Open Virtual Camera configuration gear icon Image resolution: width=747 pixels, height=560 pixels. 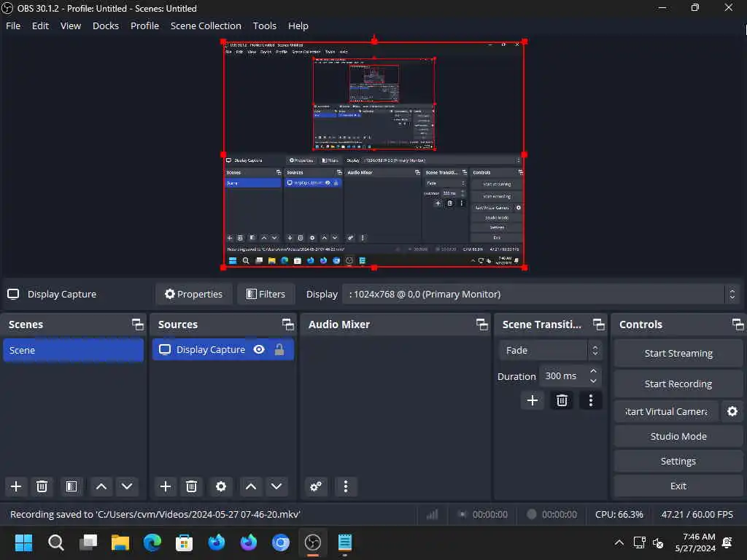click(x=732, y=411)
